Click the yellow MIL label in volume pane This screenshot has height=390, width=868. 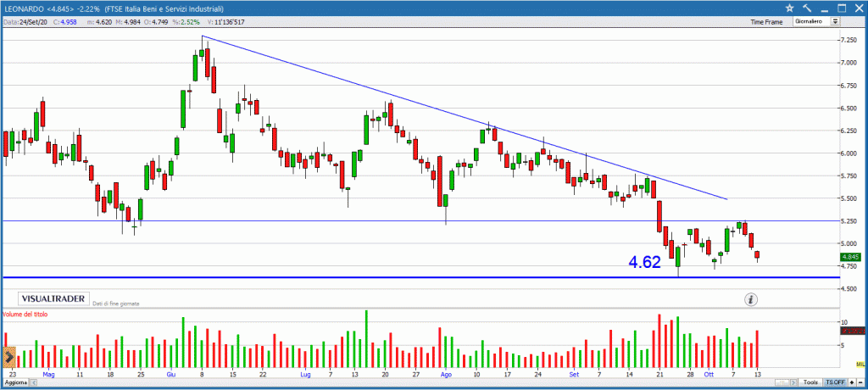860,364
